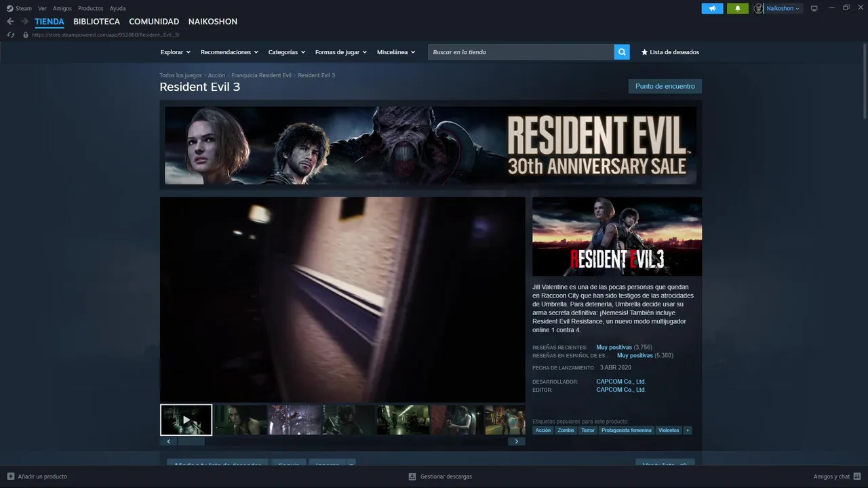Open editor CAPCOM Co., Ltd. link
Screen dimensions: 868x488
(620, 390)
